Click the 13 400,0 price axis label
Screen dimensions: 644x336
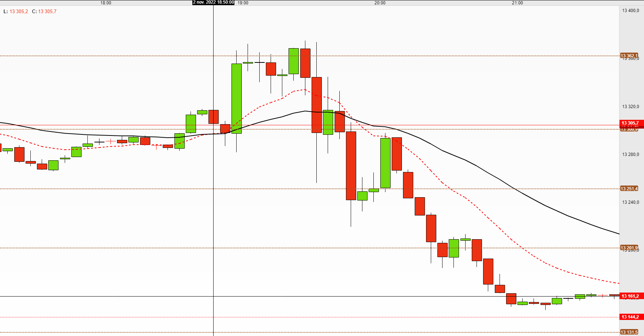(631, 11)
